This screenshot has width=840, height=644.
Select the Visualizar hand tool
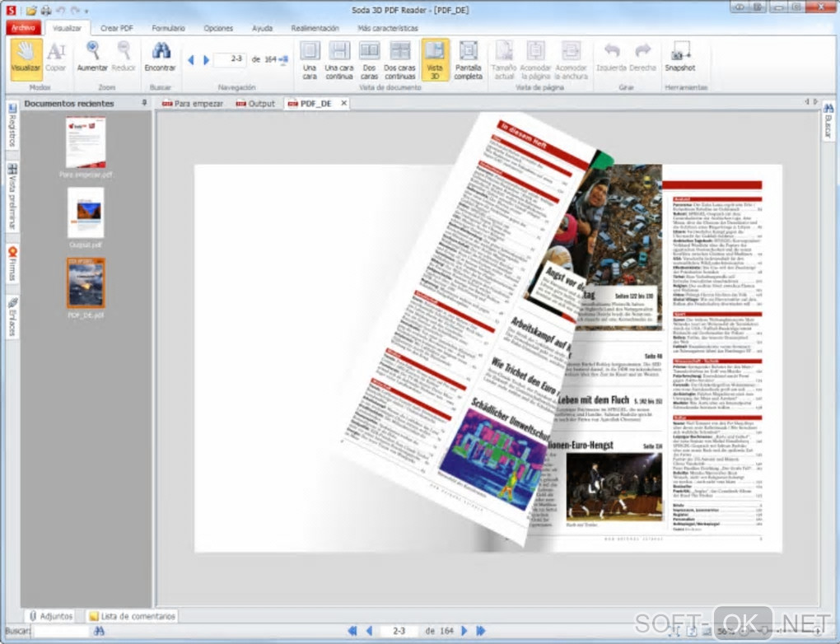coord(26,56)
